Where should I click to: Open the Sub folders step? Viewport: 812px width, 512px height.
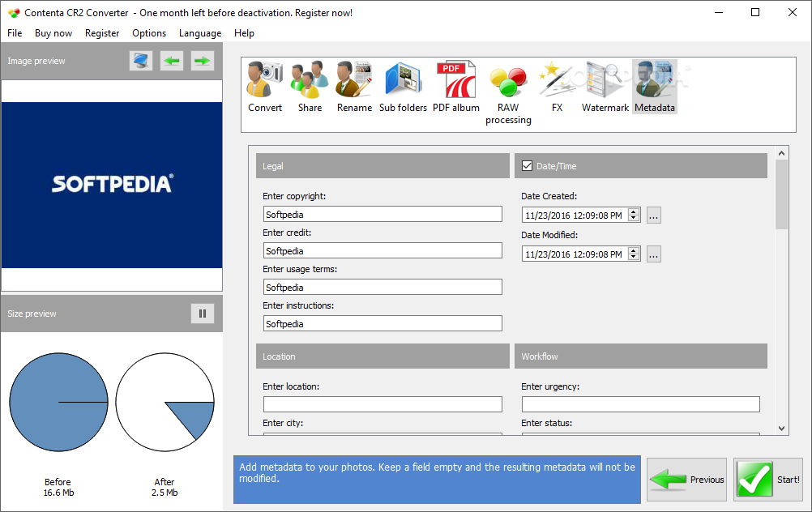(403, 87)
